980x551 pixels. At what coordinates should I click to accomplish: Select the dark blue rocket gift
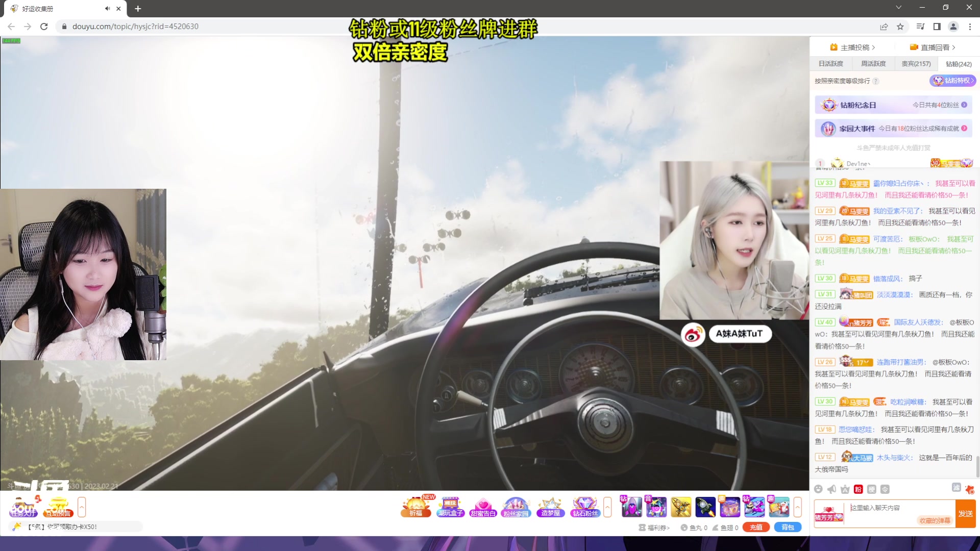[705, 507]
